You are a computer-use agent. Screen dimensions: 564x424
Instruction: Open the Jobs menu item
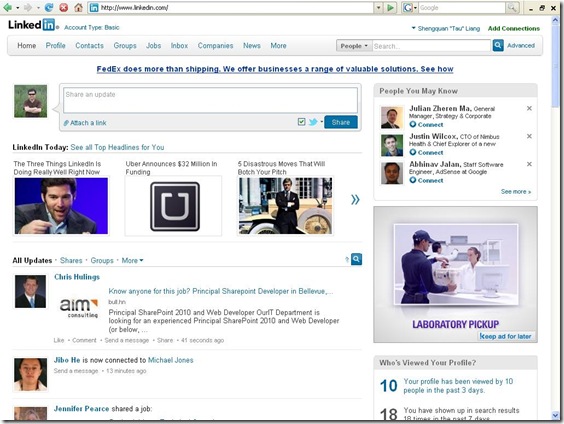153,46
